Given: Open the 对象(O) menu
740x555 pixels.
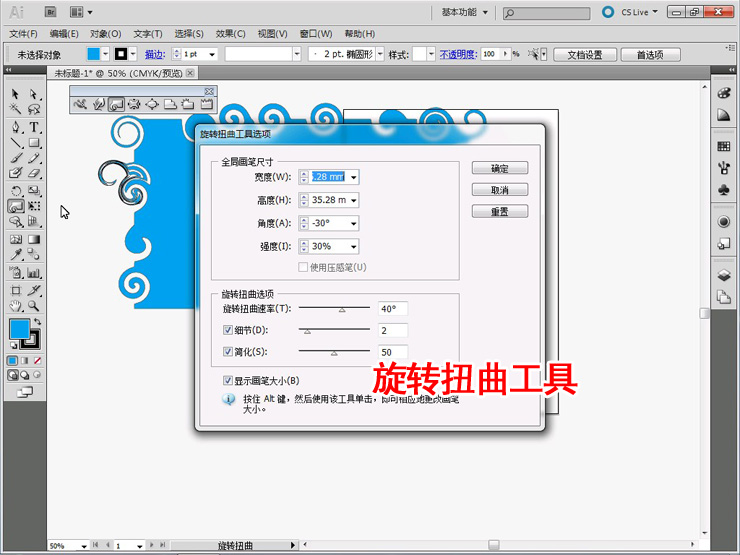Looking at the screenshot, I should [x=106, y=34].
